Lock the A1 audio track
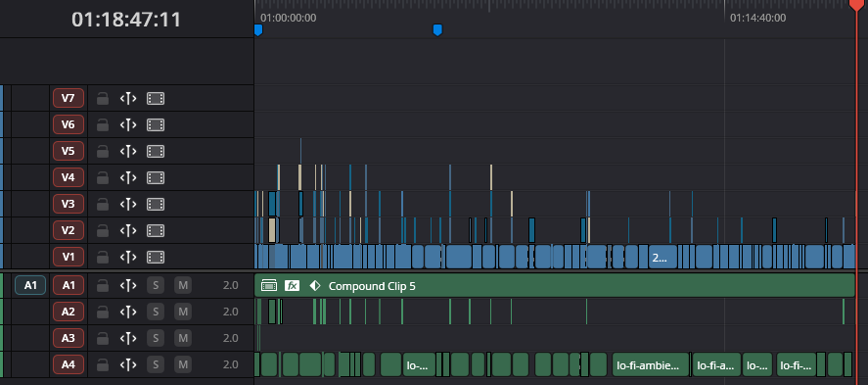Image resolution: width=868 pixels, height=385 pixels. (103, 286)
